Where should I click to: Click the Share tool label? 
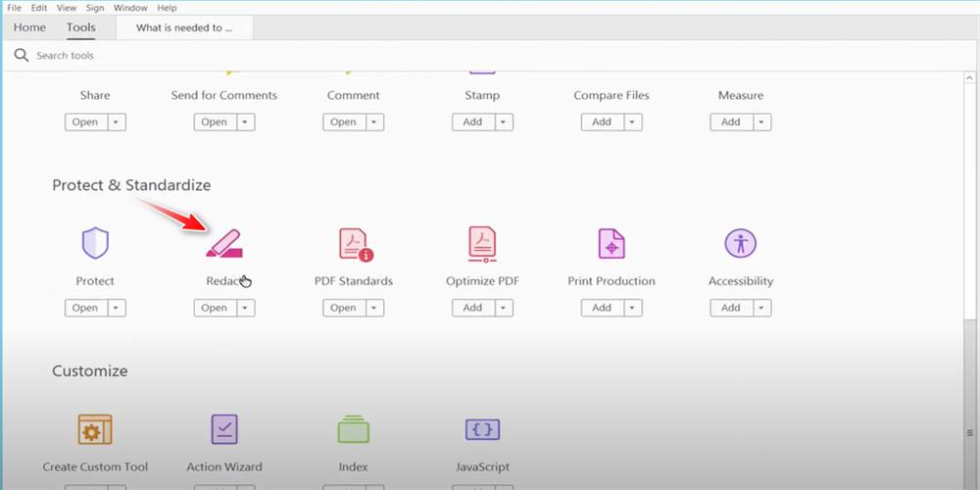95,96
